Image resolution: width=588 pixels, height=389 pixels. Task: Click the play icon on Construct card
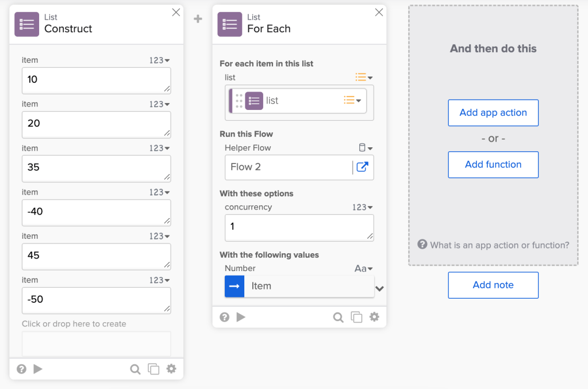[x=38, y=369]
